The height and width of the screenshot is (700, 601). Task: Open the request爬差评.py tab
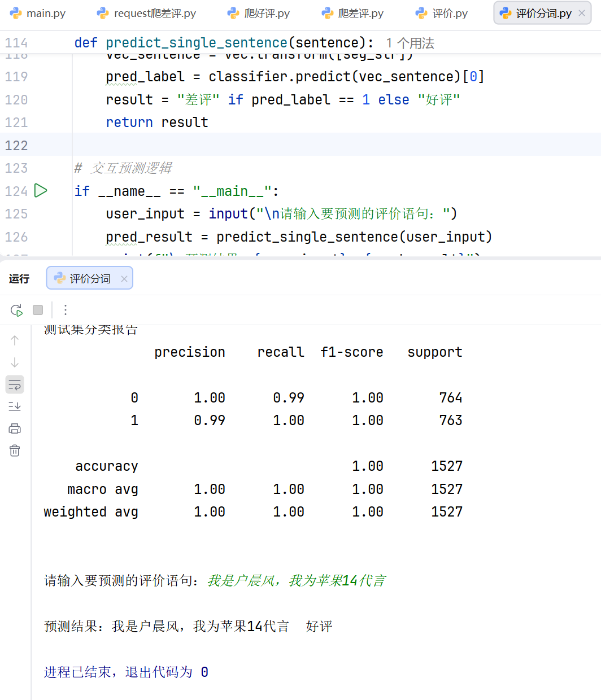(x=146, y=14)
